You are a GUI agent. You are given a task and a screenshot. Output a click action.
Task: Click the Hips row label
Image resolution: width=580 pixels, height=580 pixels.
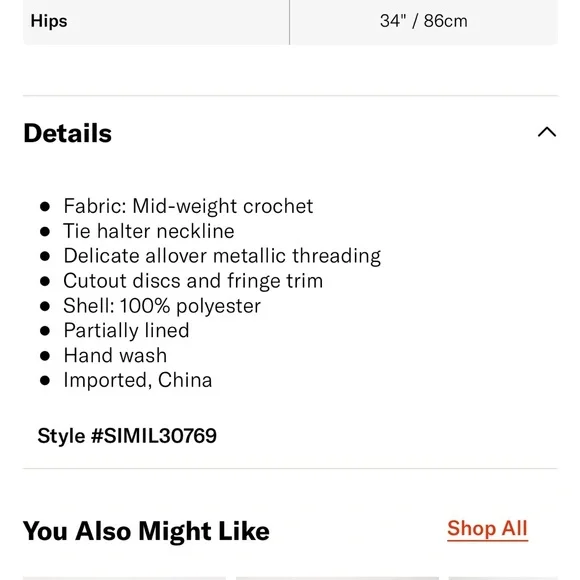point(49,21)
